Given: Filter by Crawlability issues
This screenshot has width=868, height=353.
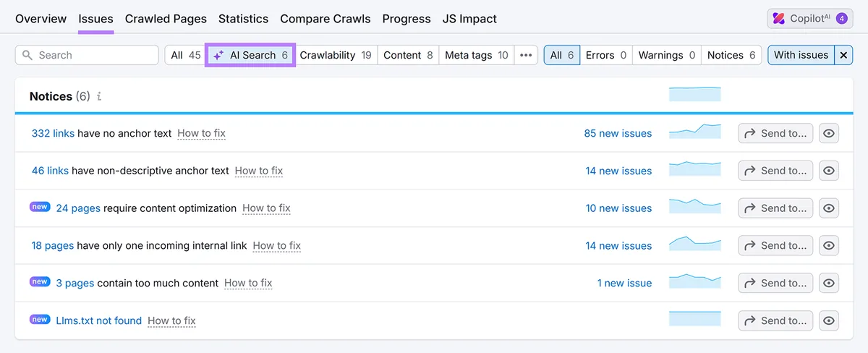Looking at the screenshot, I should coord(336,55).
